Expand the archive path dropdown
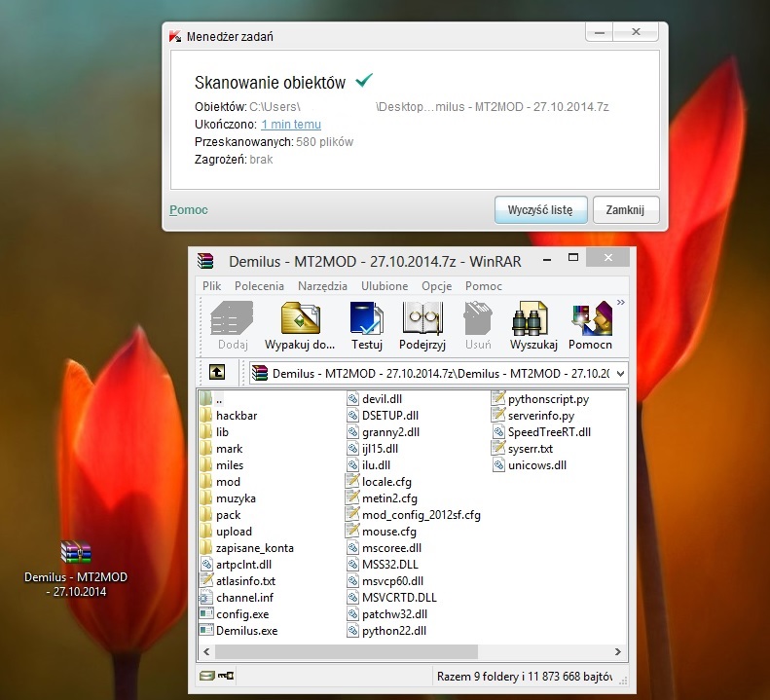This screenshot has width=770, height=700. (x=621, y=373)
